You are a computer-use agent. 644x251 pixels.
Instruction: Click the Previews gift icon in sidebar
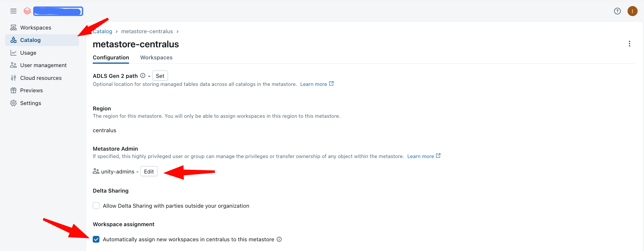[x=13, y=90]
